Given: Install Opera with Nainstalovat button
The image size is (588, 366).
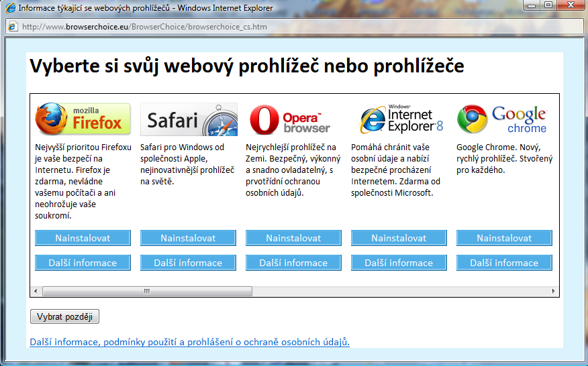Looking at the screenshot, I should [x=293, y=238].
